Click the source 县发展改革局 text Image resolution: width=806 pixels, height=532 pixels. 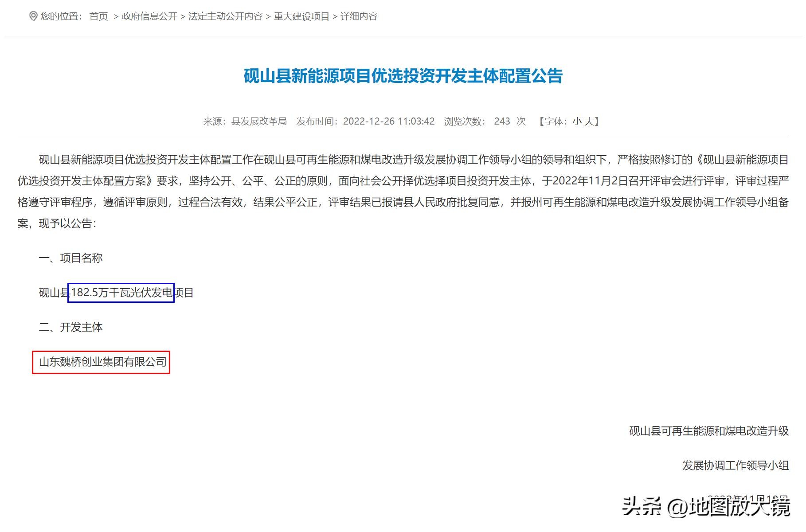pyautogui.click(x=259, y=121)
